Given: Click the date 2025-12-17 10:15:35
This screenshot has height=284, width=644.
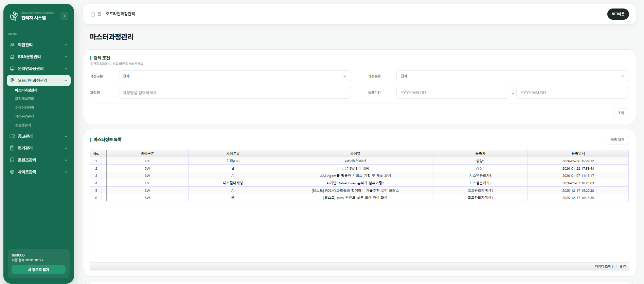Looking at the screenshot, I should click(x=578, y=198).
